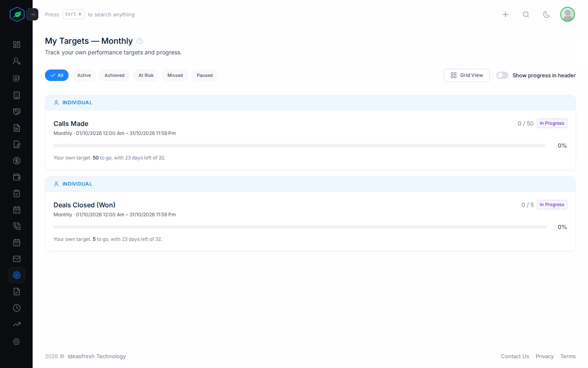Click the search magnifier icon in header
The height and width of the screenshot is (368, 588).
[526, 14]
